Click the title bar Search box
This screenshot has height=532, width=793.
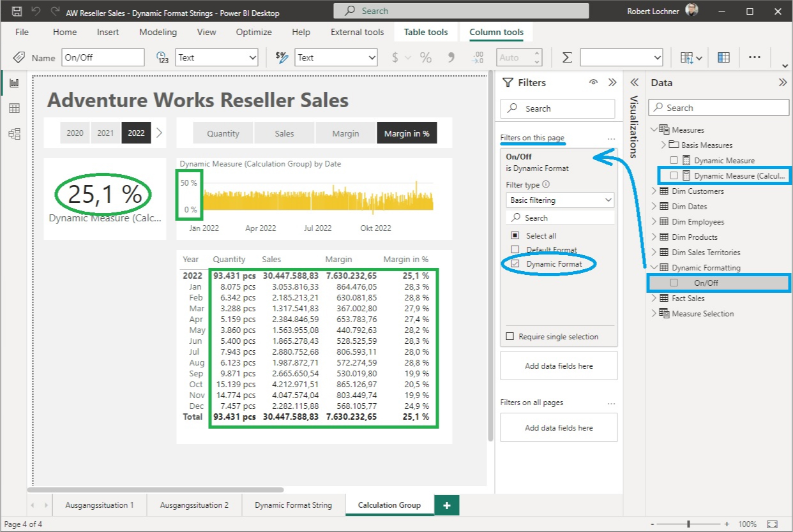click(461, 11)
